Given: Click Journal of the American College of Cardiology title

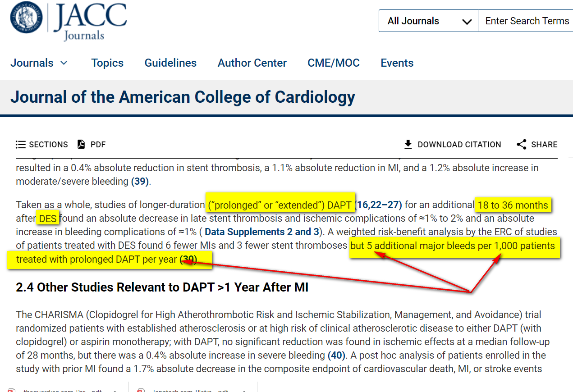Looking at the screenshot, I should (x=183, y=97).
